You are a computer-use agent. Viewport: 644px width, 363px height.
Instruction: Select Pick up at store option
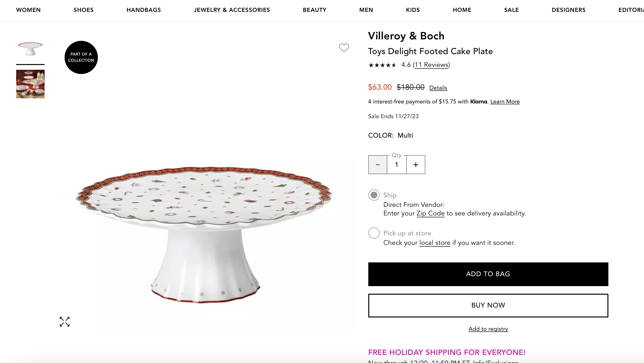[x=374, y=233]
